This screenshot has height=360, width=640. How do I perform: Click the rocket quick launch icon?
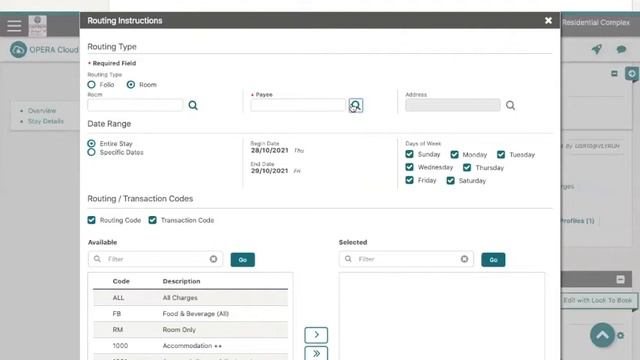(x=597, y=49)
